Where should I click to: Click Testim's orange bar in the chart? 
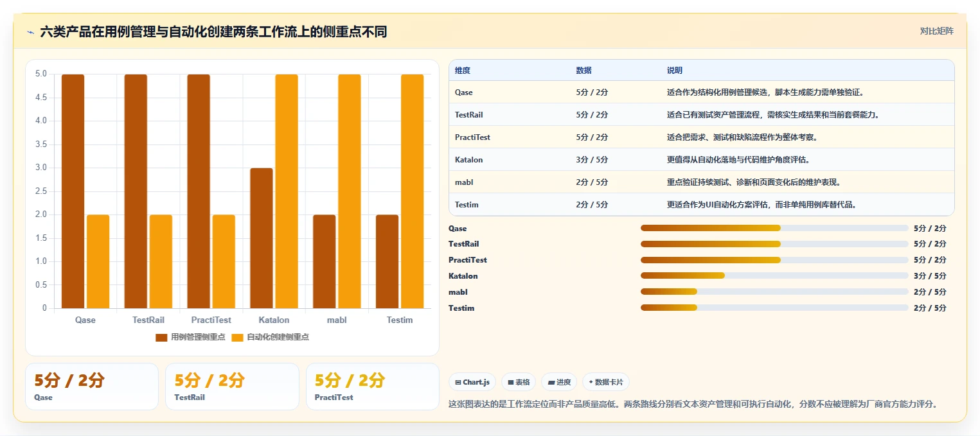(x=413, y=191)
